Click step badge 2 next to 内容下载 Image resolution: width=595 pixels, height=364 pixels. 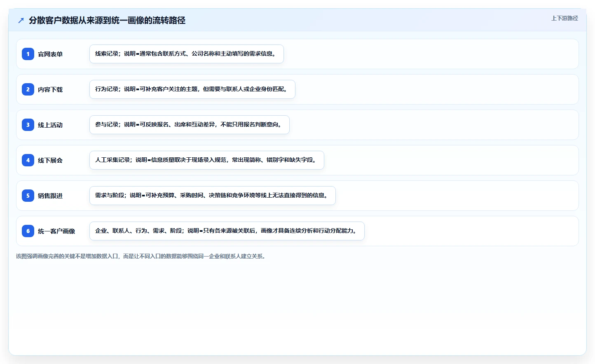click(x=28, y=89)
